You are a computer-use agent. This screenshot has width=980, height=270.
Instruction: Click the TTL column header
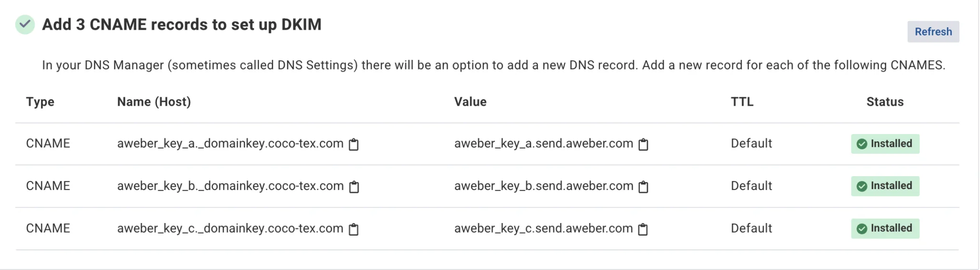(x=742, y=101)
